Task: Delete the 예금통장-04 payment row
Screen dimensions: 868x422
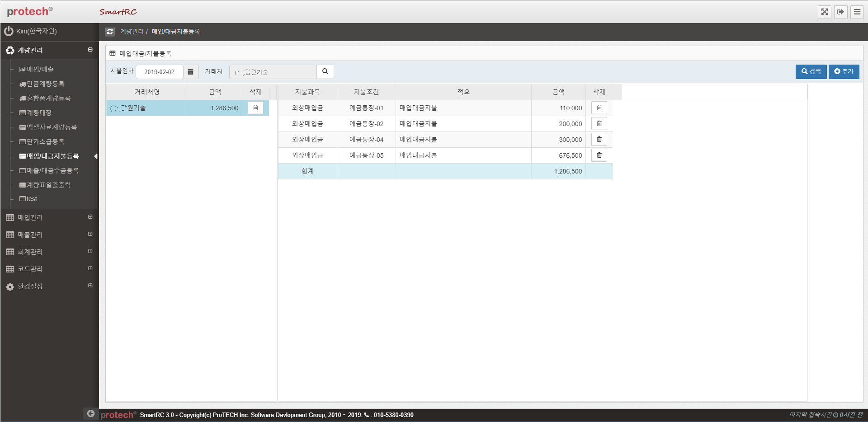Action: pyautogui.click(x=599, y=140)
